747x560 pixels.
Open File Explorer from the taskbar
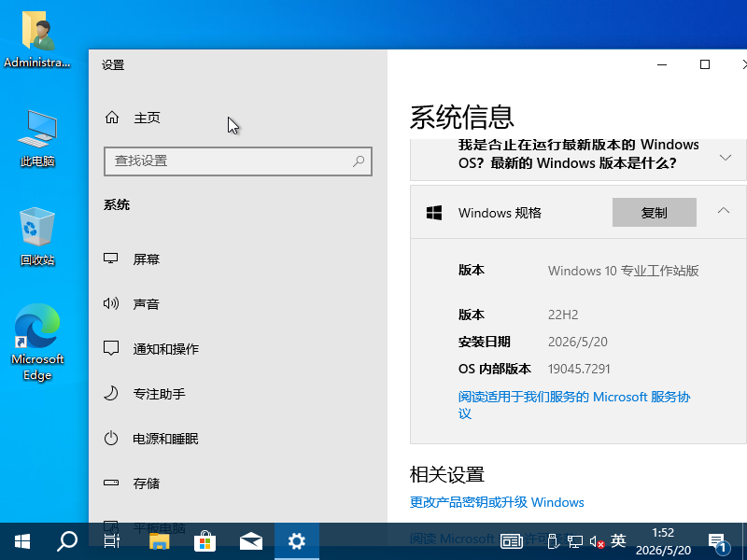pos(159,541)
